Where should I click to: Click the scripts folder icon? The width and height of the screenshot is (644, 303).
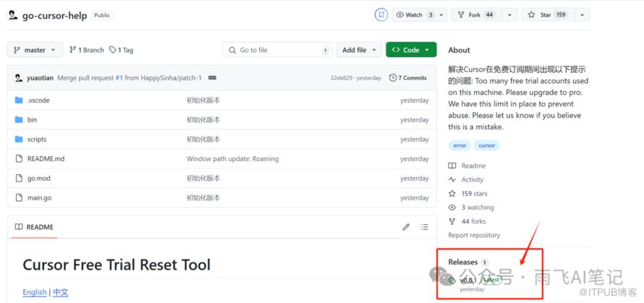(19, 139)
